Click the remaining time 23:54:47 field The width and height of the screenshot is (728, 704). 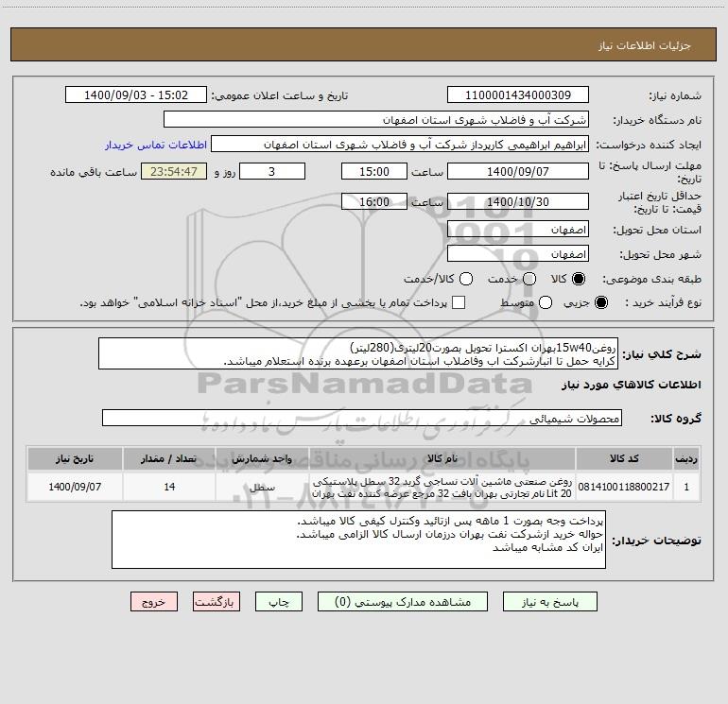(174, 171)
